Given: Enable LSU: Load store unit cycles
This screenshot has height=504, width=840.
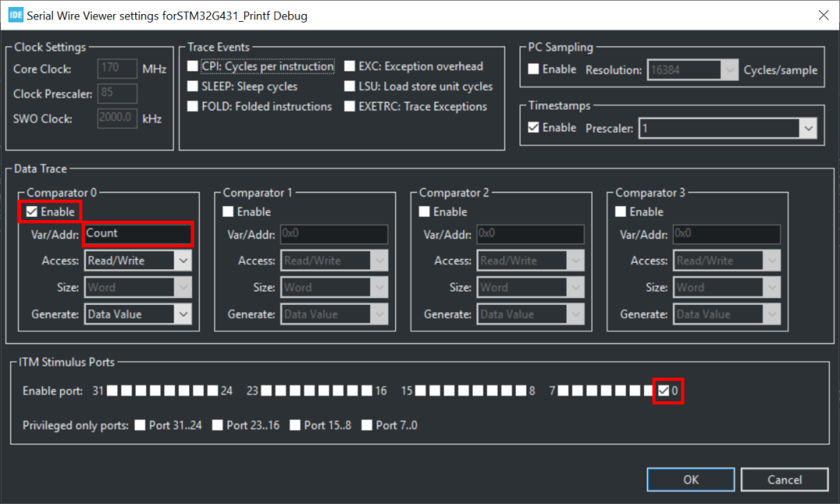Looking at the screenshot, I should point(350,86).
